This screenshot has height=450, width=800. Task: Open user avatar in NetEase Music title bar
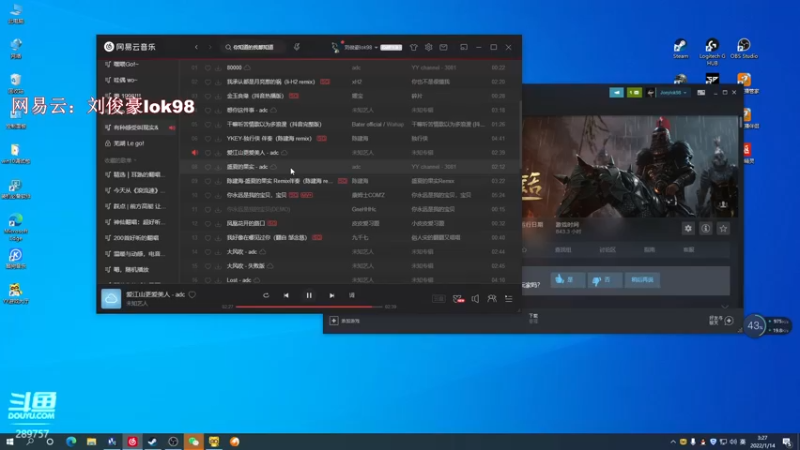click(335, 47)
